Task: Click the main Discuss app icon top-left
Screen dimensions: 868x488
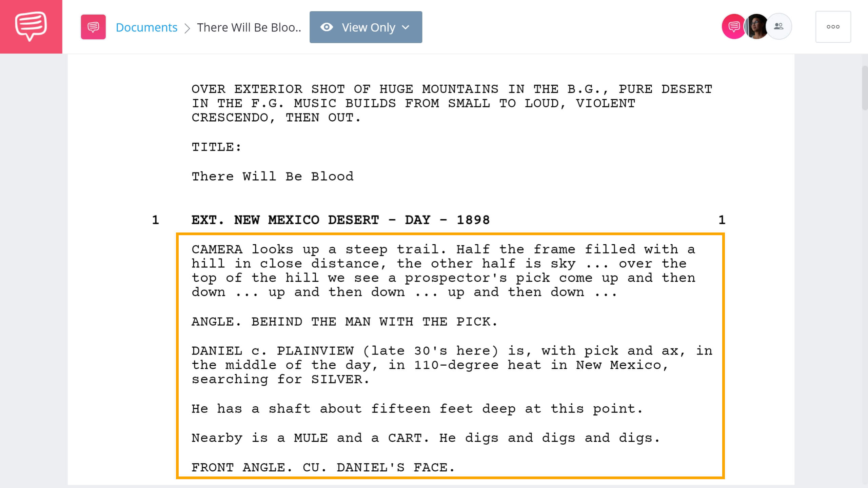Action: [x=31, y=26]
